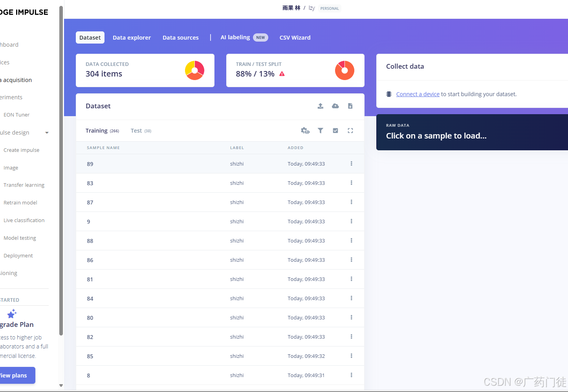Open three-dot menu for sample 88
Screen dimensions: 568x392
click(x=352, y=241)
